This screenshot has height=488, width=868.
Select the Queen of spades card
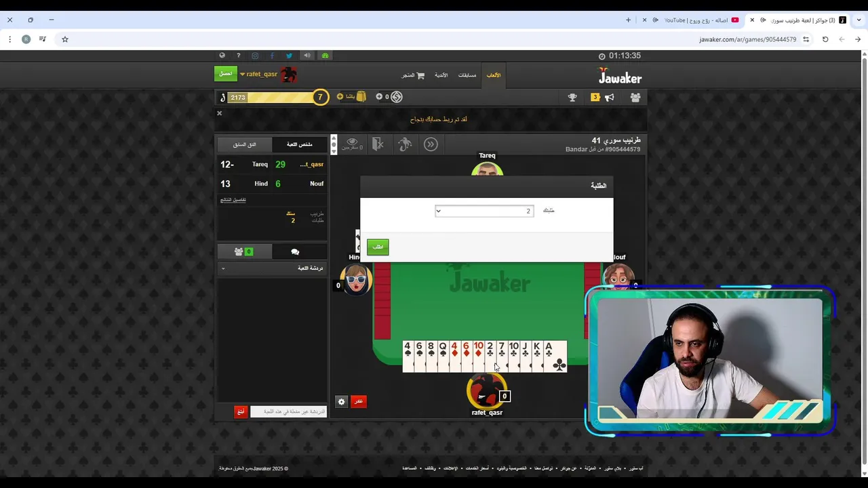point(443,357)
